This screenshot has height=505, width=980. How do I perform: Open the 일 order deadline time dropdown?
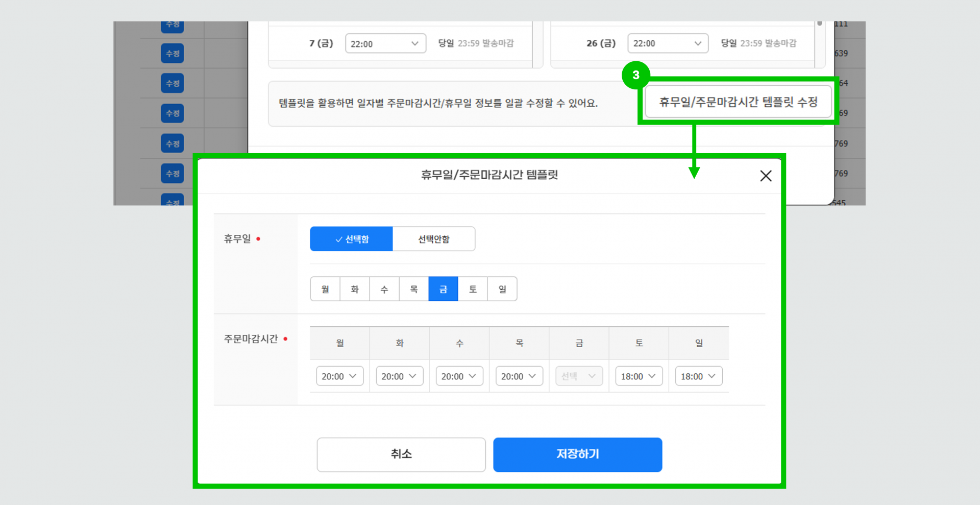[x=699, y=376]
